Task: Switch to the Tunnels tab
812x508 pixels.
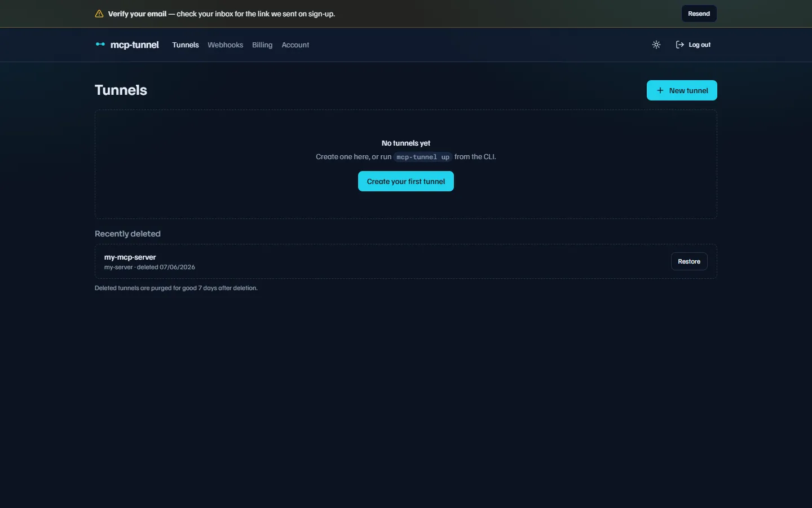Action: coord(186,45)
